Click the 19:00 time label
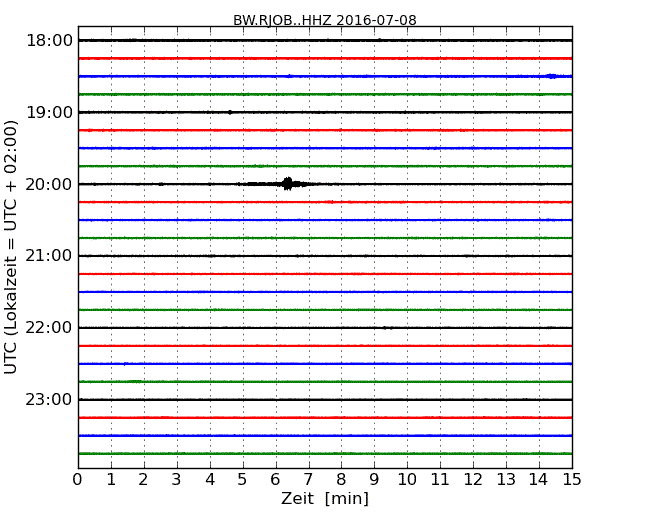The image size is (650, 520). pyautogui.click(x=50, y=112)
